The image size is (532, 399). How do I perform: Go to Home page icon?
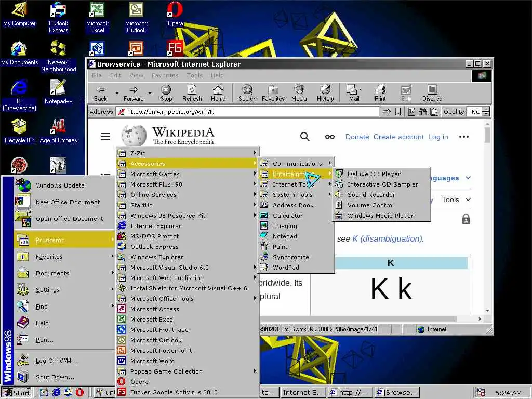point(218,94)
